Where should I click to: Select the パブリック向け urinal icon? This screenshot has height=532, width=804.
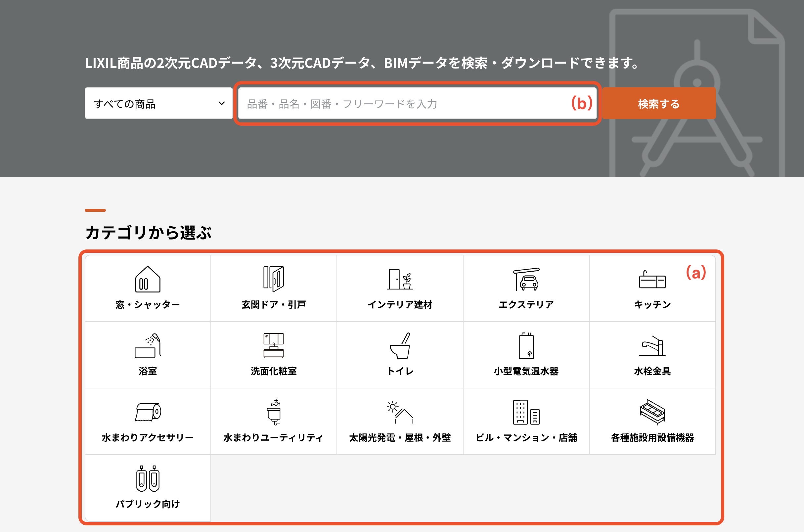148,479
